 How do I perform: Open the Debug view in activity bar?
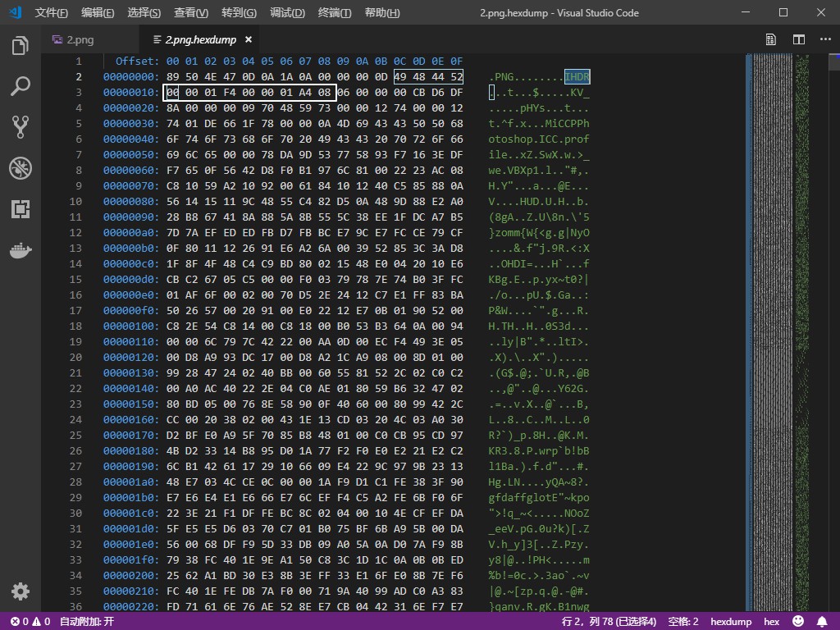tap(21, 168)
